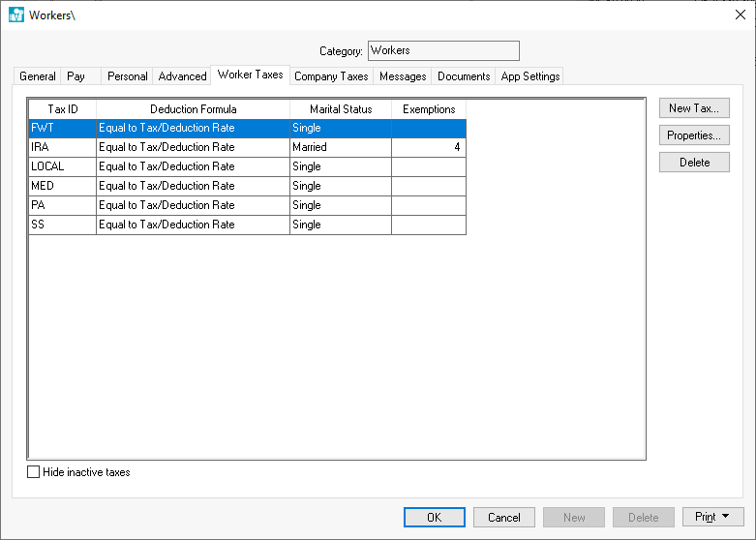Viewport: 756px width, 540px height.
Task: Enable the Hide inactive taxes checkbox
Action: [x=34, y=472]
